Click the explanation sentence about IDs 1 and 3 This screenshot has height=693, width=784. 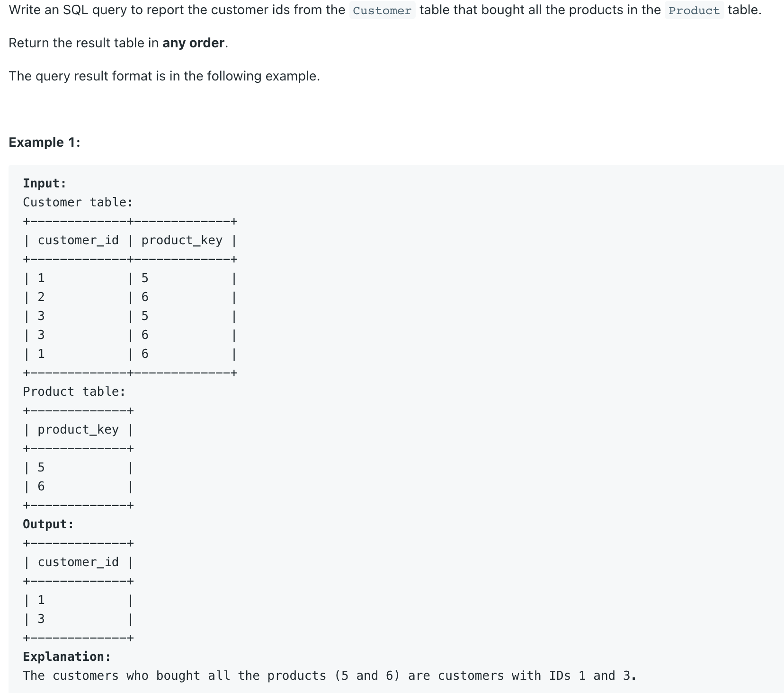(x=330, y=675)
